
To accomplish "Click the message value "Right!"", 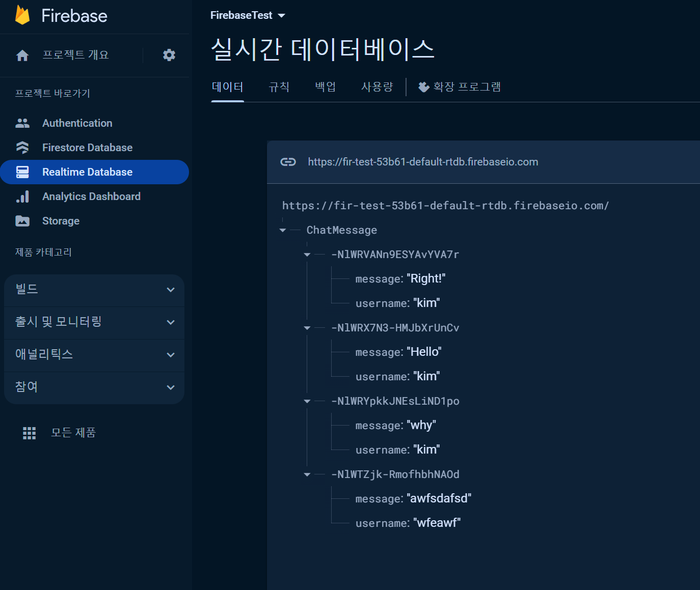I will tap(426, 278).
